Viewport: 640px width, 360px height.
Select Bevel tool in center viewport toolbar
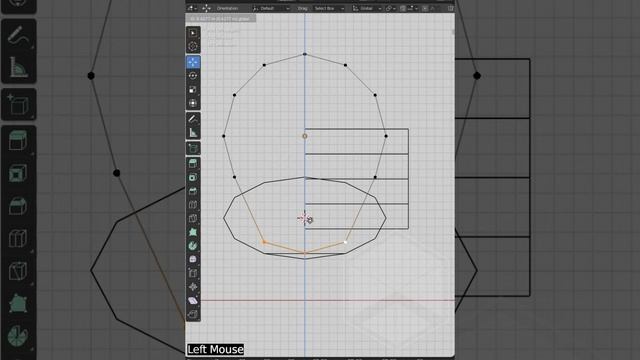click(193, 191)
